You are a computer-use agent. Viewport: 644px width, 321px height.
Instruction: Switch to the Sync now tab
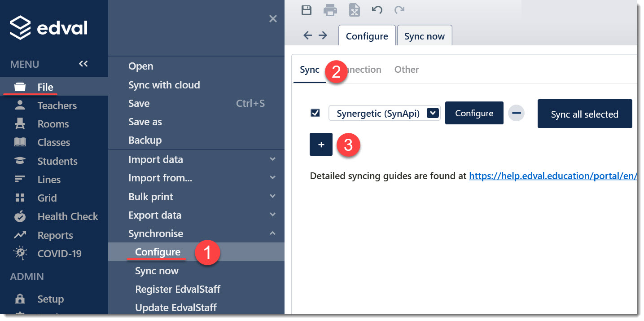pos(424,36)
